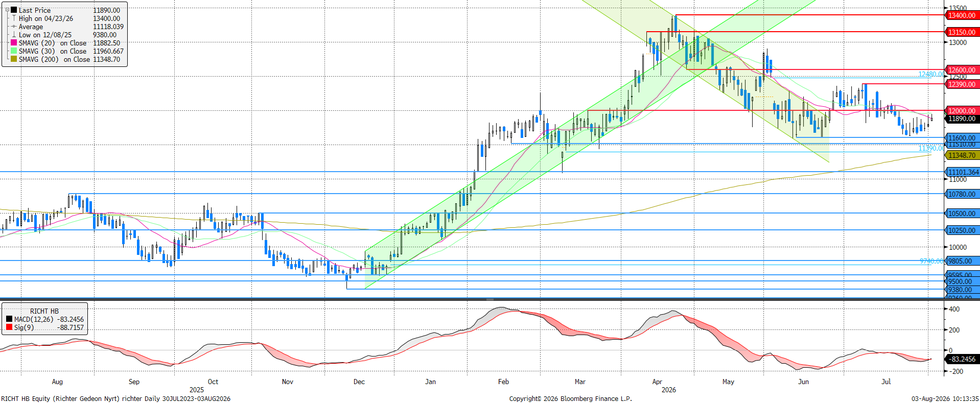The image size is (980, 403).
Task: Click the 11348.70 SMAVG 200 axis label
Action: pyautogui.click(x=962, y=155)
